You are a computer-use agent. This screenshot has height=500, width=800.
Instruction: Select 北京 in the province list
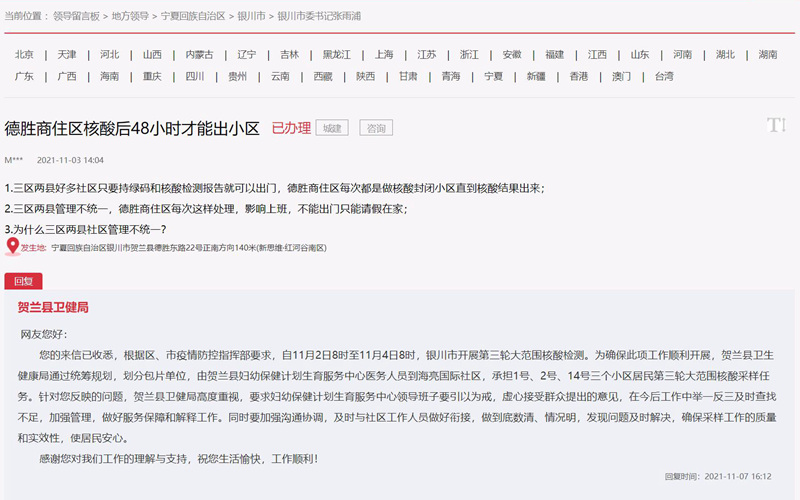pyautogui.click(x=25, y=55)
